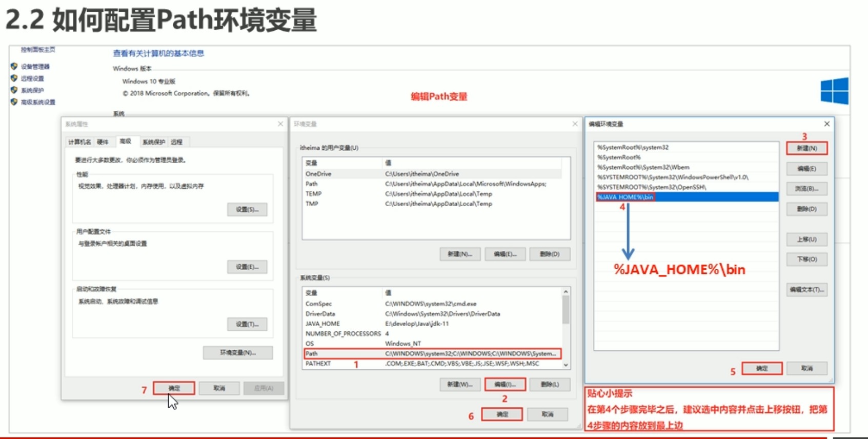
Task: Click 新建(N) in 编辑环境变量 dialog
Action: click(x=806, y=148)
